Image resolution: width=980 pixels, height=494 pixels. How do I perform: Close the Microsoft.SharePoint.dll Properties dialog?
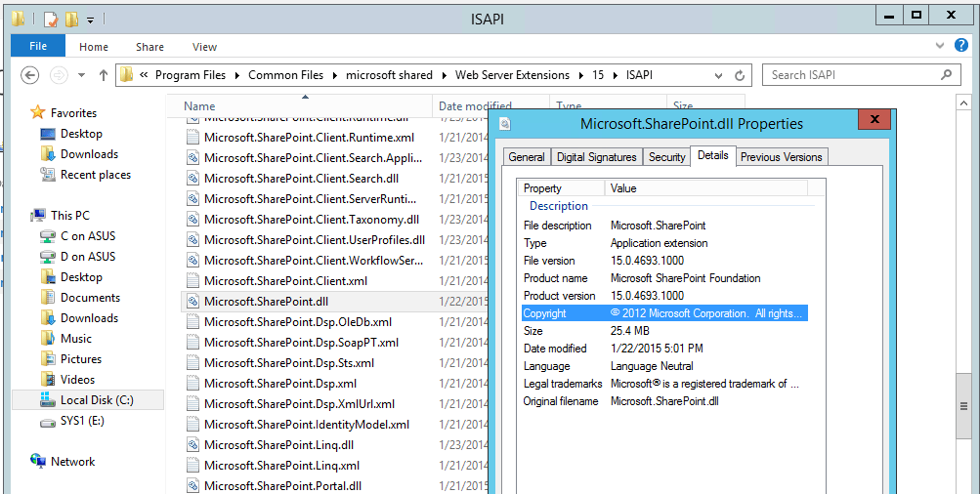[874, 119]
